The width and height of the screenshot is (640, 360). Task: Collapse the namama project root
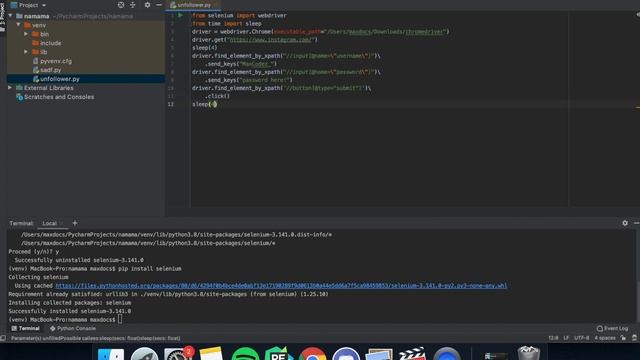click(10, 16)
